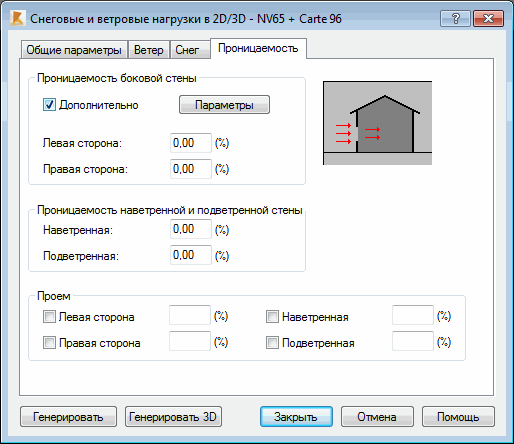Open the Снег tab

[187, 50]
